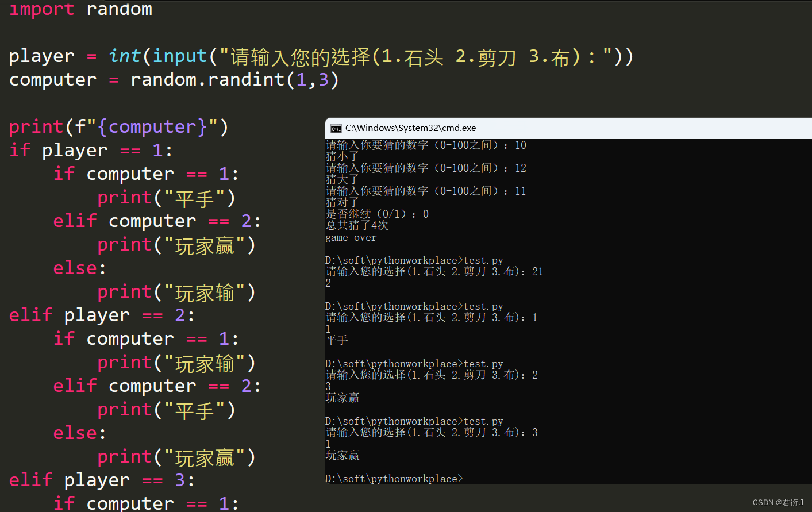
Task: Click the computer output '3' in cmd
Action: [328, 386]
